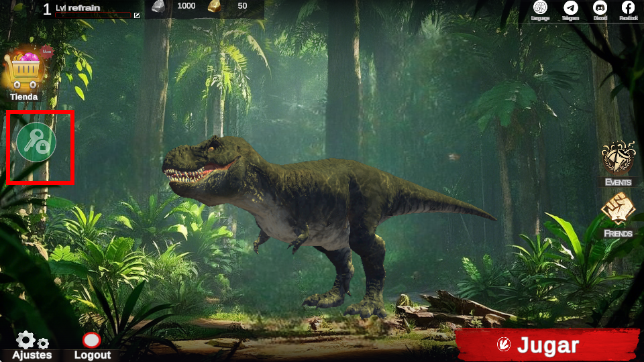Viewport: 644px width, 362px height.
Task: Click the silver stone currency icon
Action: [159, 7]
